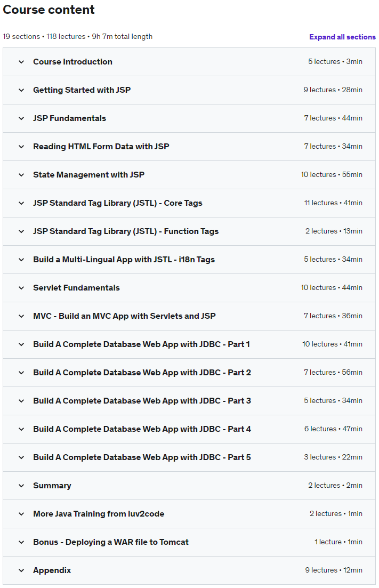This screenshot has width=379, height=588.
Task: Click chevron for JSTL Function Tags
Action: pos(21,231)
